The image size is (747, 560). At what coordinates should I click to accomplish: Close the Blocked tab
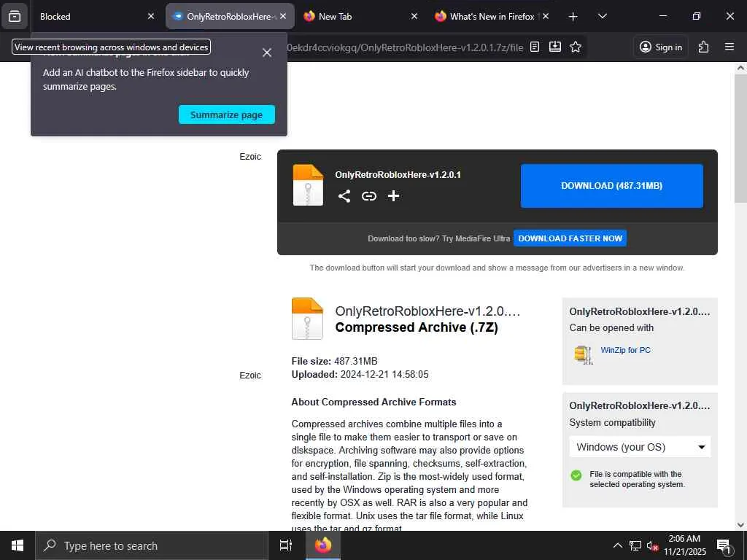(x=151, y=16)
